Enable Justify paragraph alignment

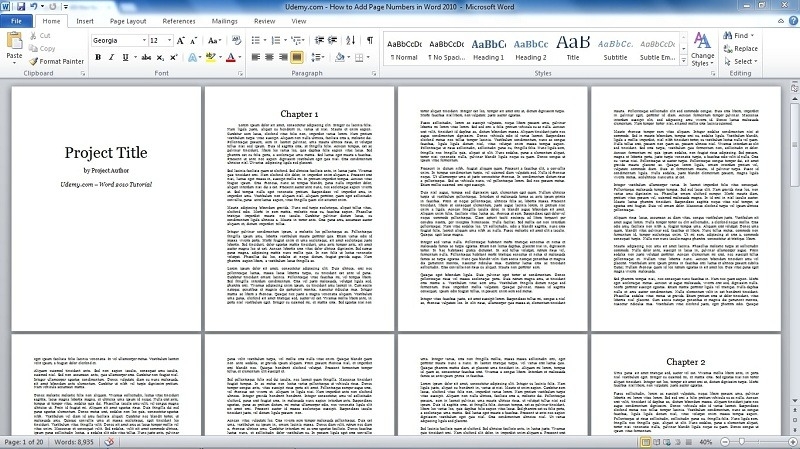click(x=296, y=57)
